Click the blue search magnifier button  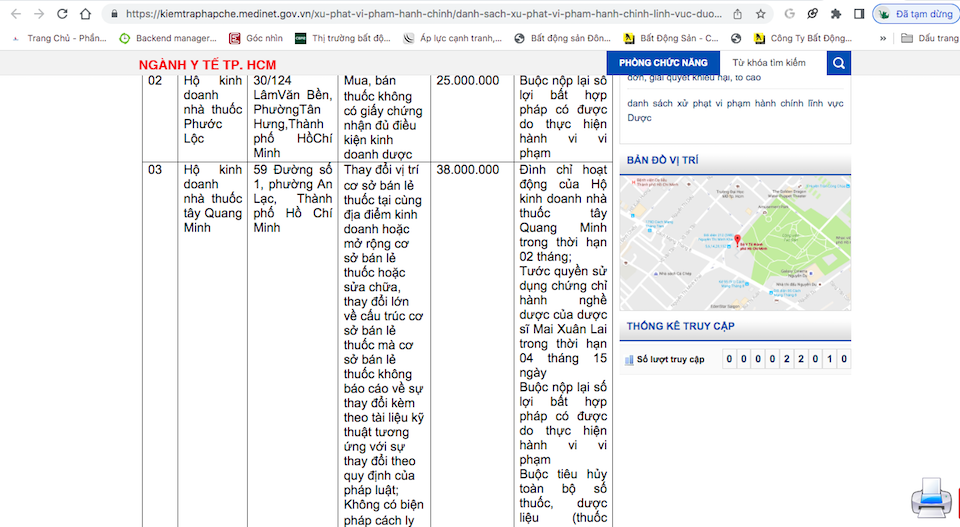[x=838, y=63]
